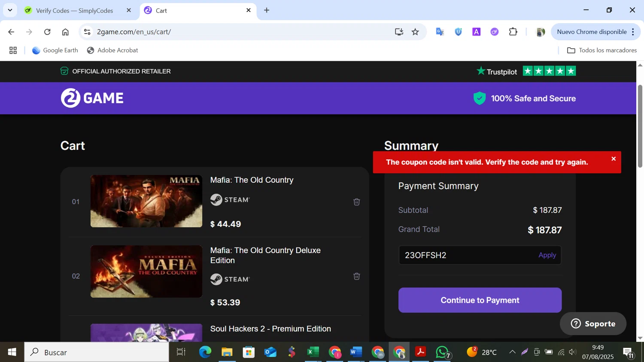The width and height of the screenshot is (644, 362).
Task: Open the 2GAME logo homepage
Action: pyautogui.click(x=92, y=98)
